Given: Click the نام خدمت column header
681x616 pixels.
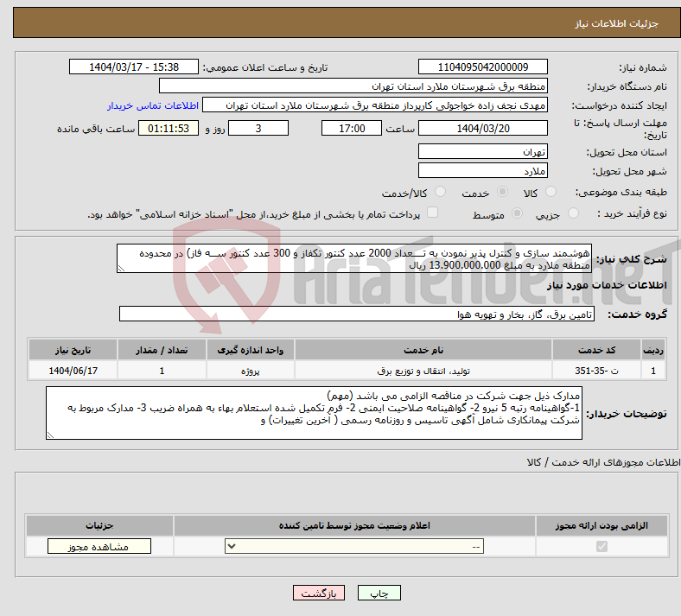Looking at the screenshot, I should click(423, 350).
